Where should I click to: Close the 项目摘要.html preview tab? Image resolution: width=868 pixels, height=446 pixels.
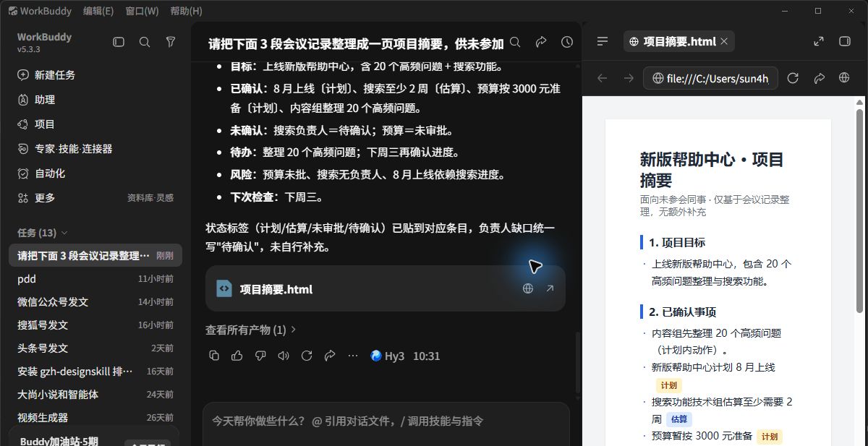click(x=724, y=41)
